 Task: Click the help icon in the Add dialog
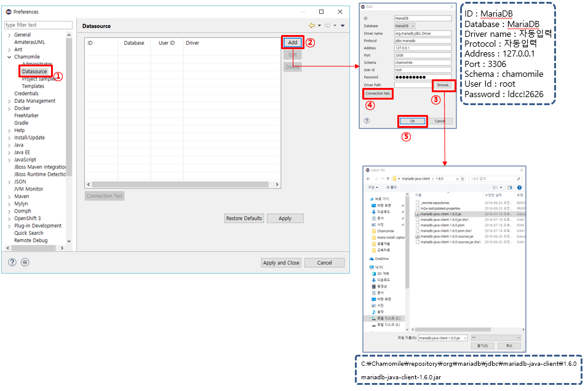367,121
